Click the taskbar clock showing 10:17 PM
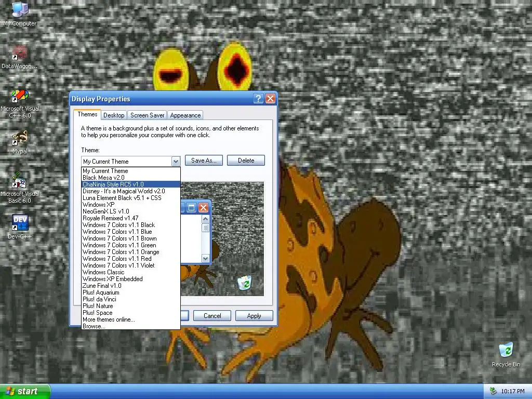532x399 pixels. pos(513,391)
